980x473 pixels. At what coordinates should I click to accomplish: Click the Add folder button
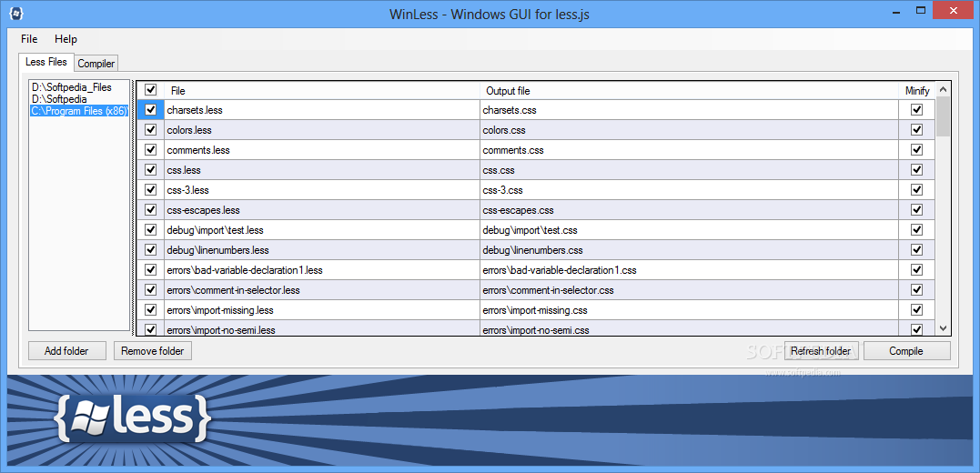pyautogui.click(x=66, y=350)
